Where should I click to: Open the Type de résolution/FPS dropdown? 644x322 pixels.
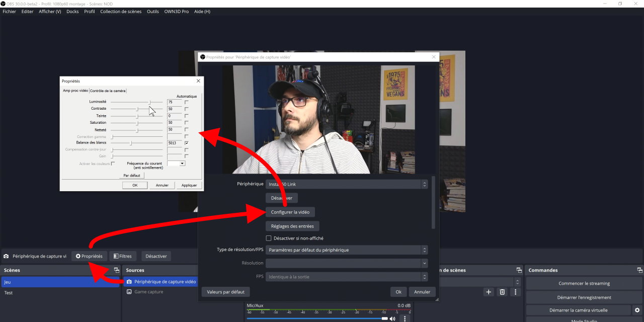coord(346,250)
